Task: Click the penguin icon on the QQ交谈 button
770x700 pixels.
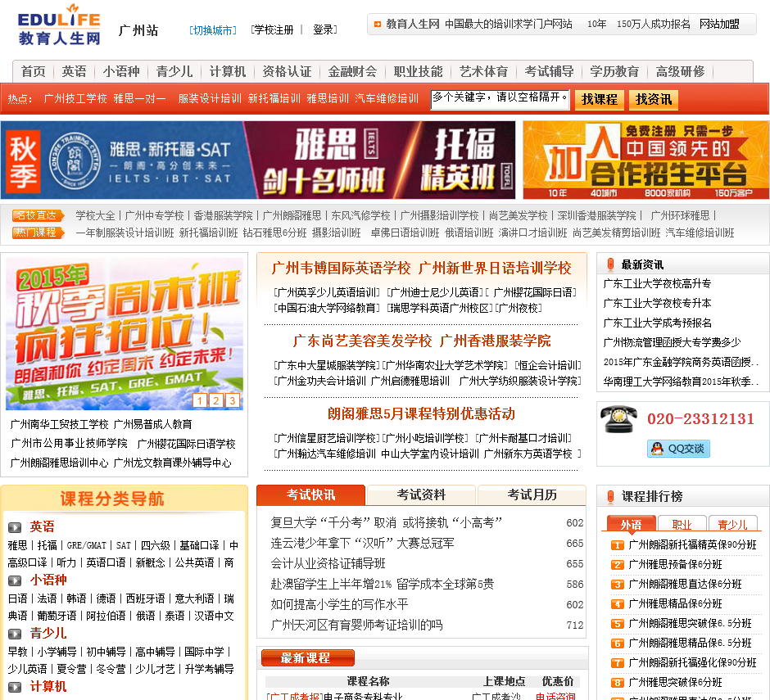Action: [x=657, y=449]
